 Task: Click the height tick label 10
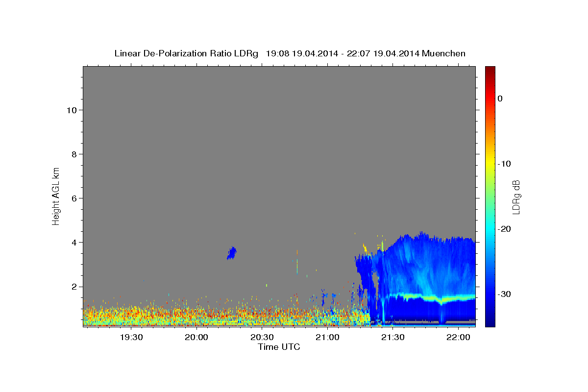pos(72,110)
